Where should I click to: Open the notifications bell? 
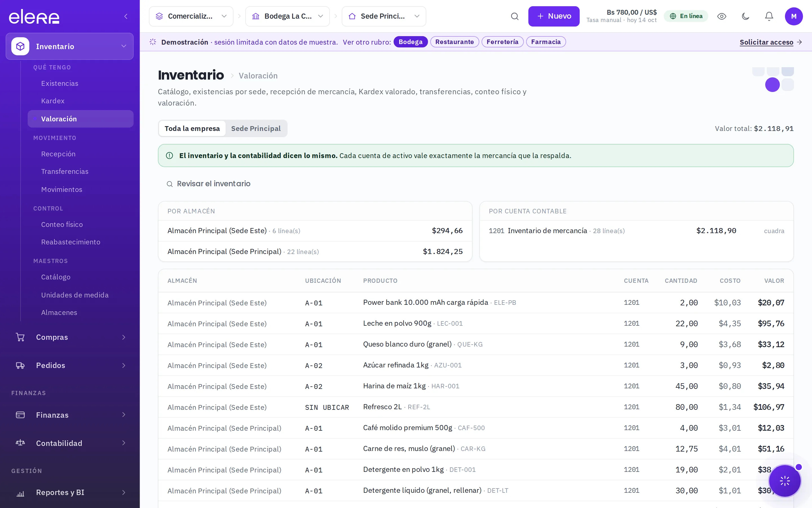pyautogui.click(x=769, y=16)
